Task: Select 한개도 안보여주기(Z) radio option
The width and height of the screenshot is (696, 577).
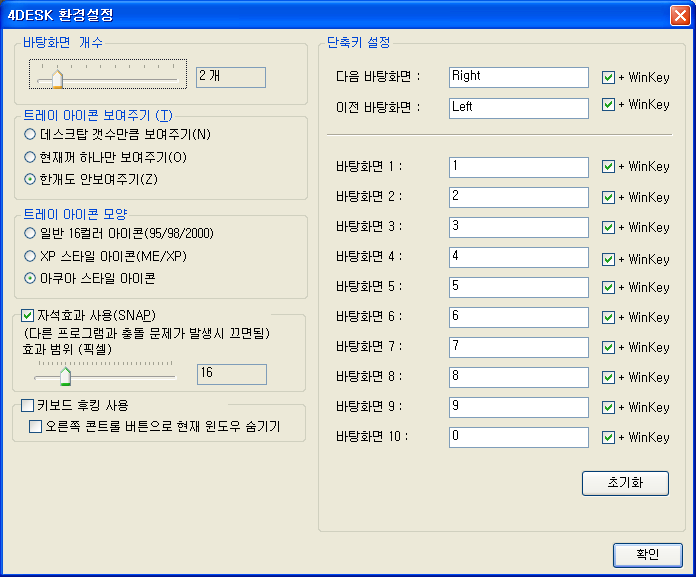Action: 31,179
